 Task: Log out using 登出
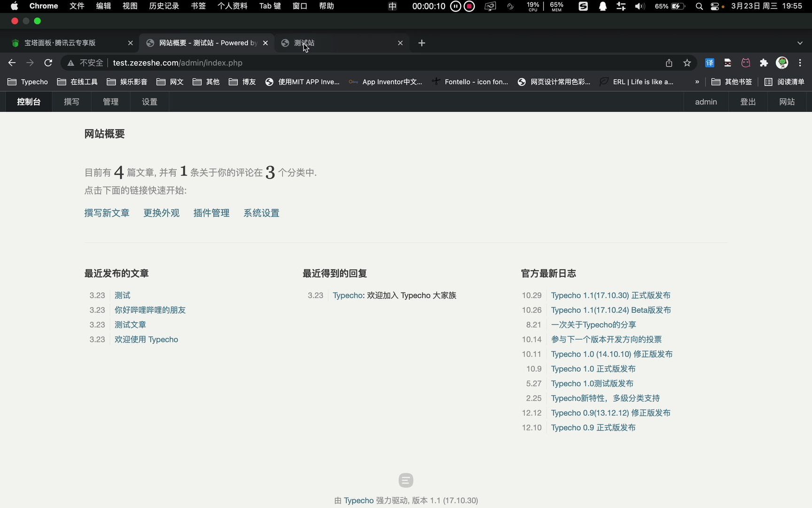click(x=748, y=102)
